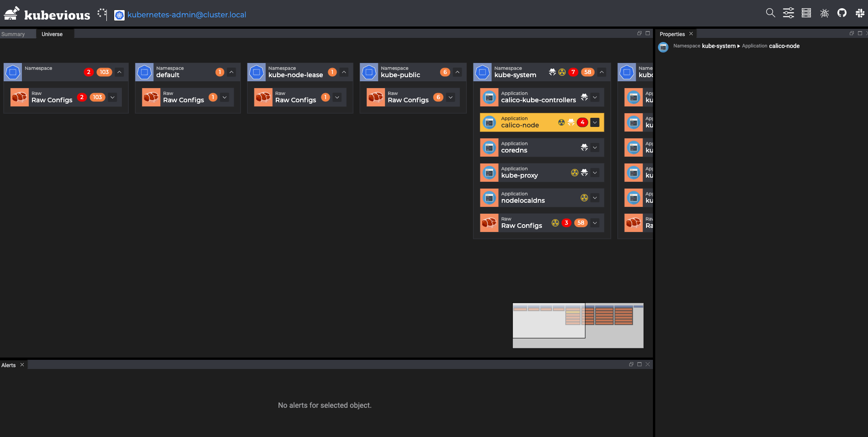Expand Raw Configs under kube-public
The height and width of the screenshot is (437, 868).
(x=451, y=97)
